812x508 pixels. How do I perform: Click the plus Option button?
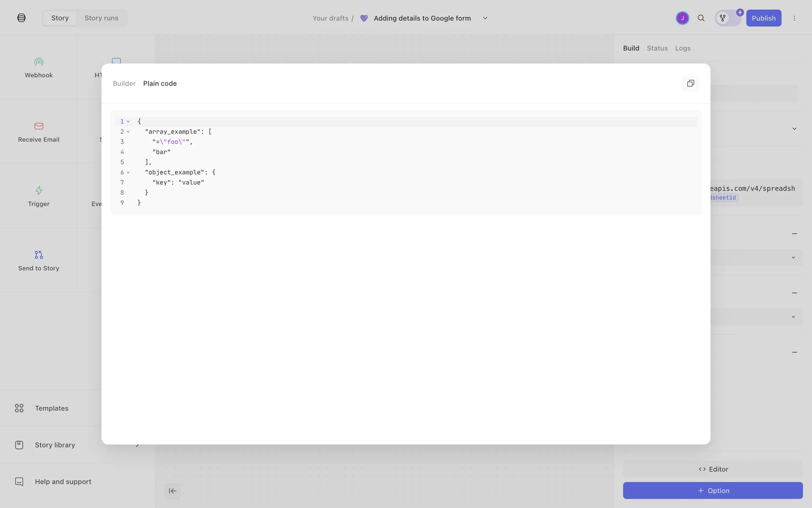(x=712, y=491)
